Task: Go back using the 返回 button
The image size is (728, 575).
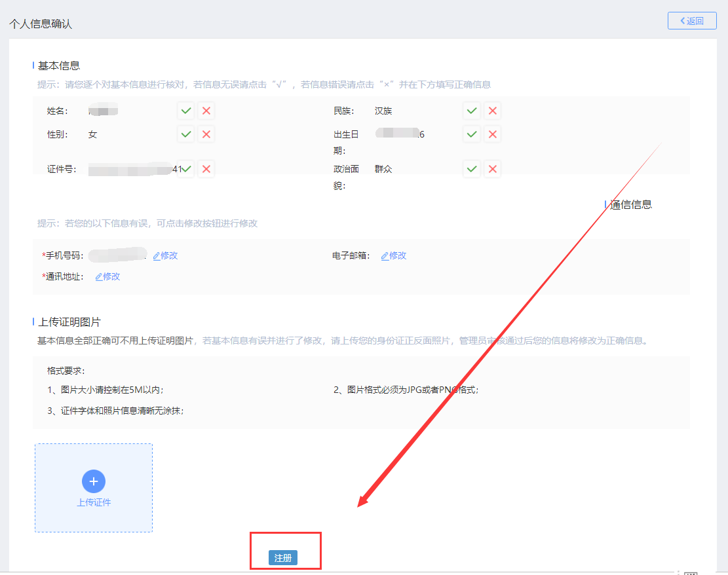Action: click(x=691, y=20)
